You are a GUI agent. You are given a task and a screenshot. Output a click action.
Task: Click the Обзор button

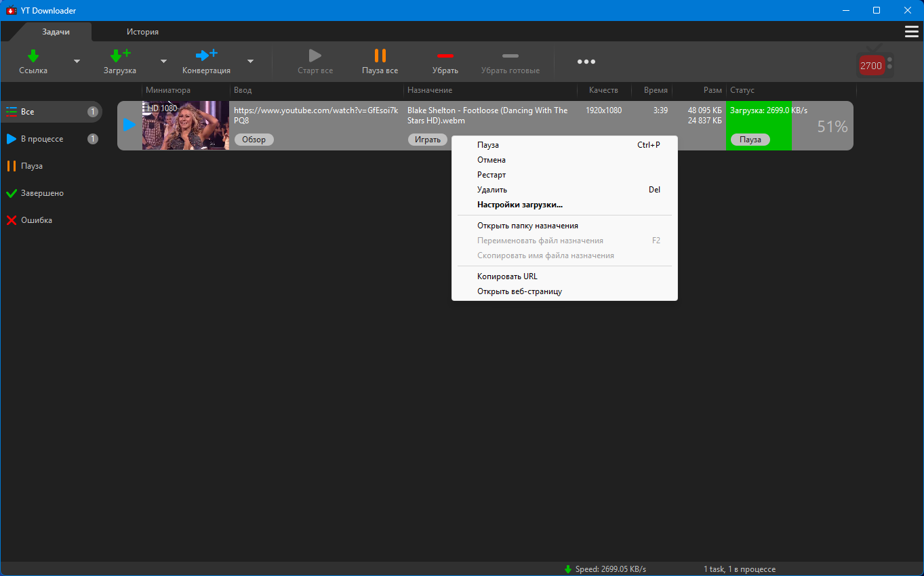(254, 140)
